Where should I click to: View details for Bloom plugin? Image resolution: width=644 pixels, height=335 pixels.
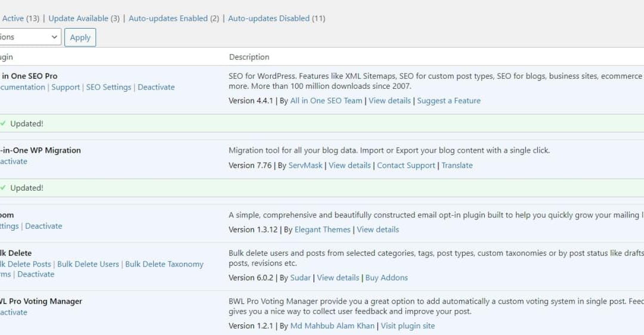click(x=378, y=229)
